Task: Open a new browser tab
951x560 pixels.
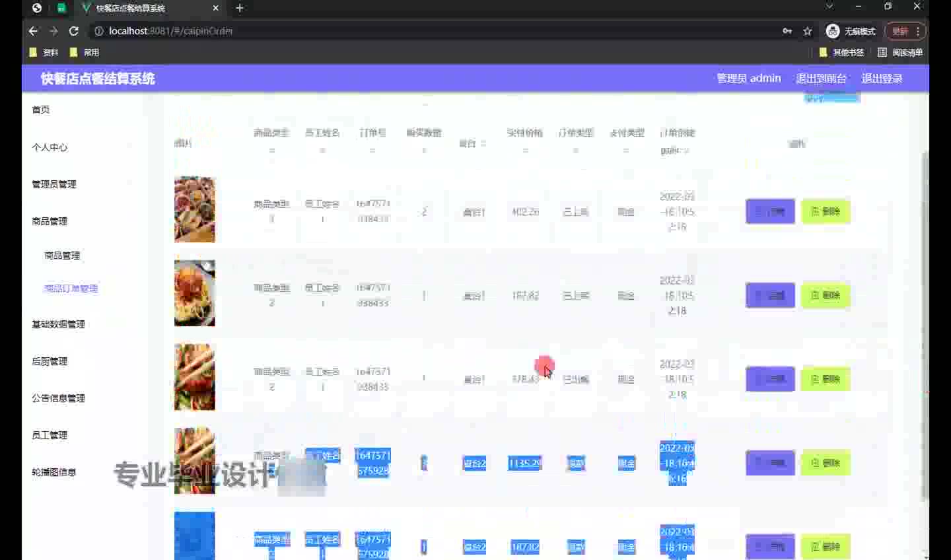Action: [x=240, y=8]
